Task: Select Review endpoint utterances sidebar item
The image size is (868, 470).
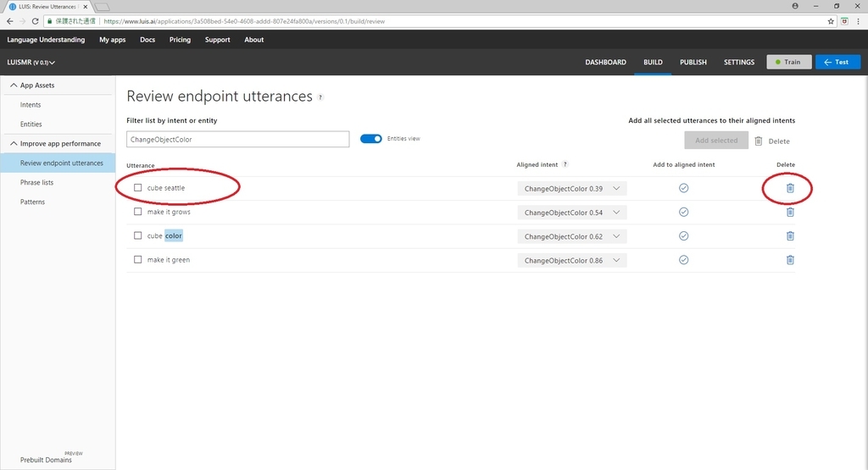Action: [58, 163]
